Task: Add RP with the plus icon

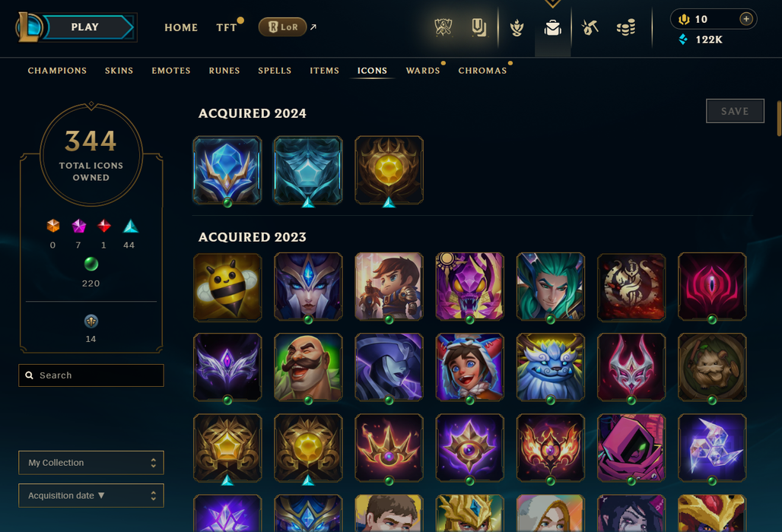Action: click(746, 19)
